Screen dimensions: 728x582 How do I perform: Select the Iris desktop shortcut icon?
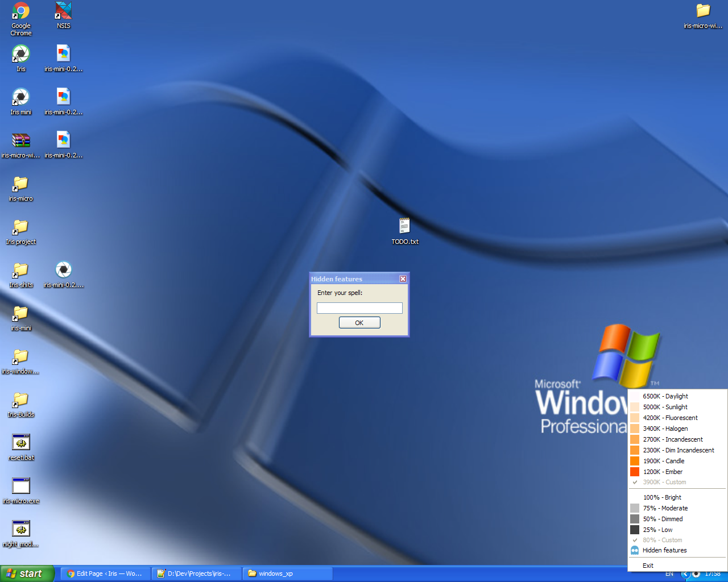[21, 59]
